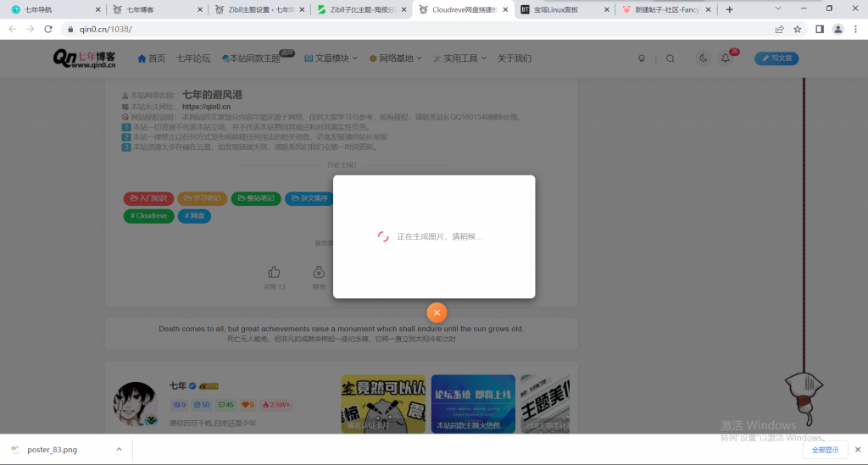Image resolution: width=868 pixels, height=465 pixels.
Task: Open downloaded file poster_83.png
Action: [53, 450]
